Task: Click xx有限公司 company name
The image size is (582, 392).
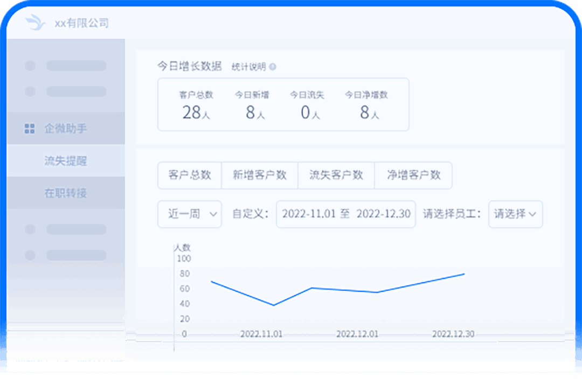Action: tap(81, 23)
